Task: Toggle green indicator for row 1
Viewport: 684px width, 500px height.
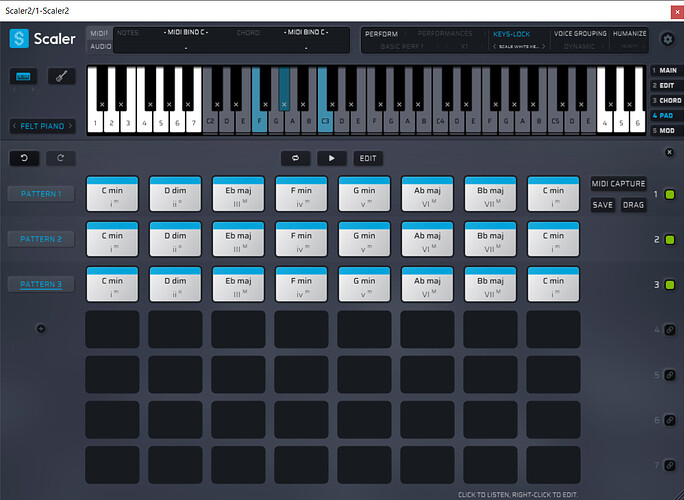Action: click(x=670, y=195)
